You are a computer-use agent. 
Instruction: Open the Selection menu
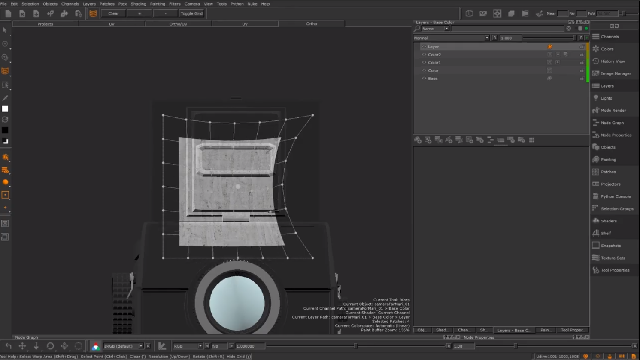coord(30,4)
